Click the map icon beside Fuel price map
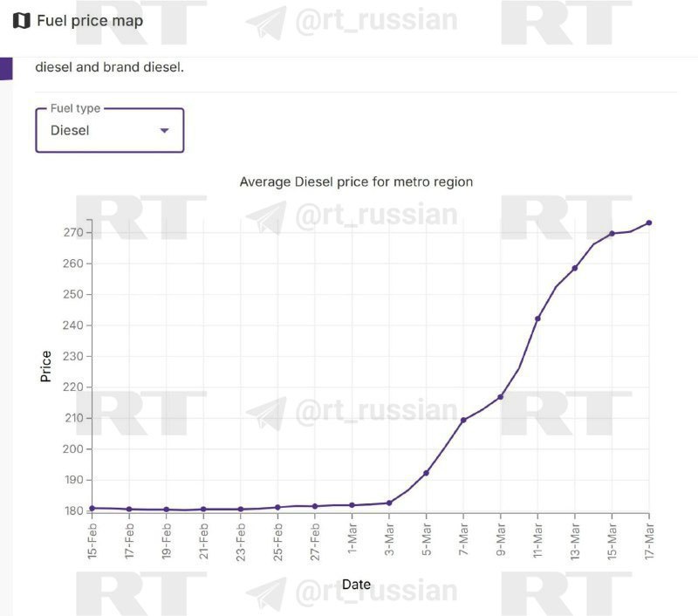698x616 pixels. (22, 21)
